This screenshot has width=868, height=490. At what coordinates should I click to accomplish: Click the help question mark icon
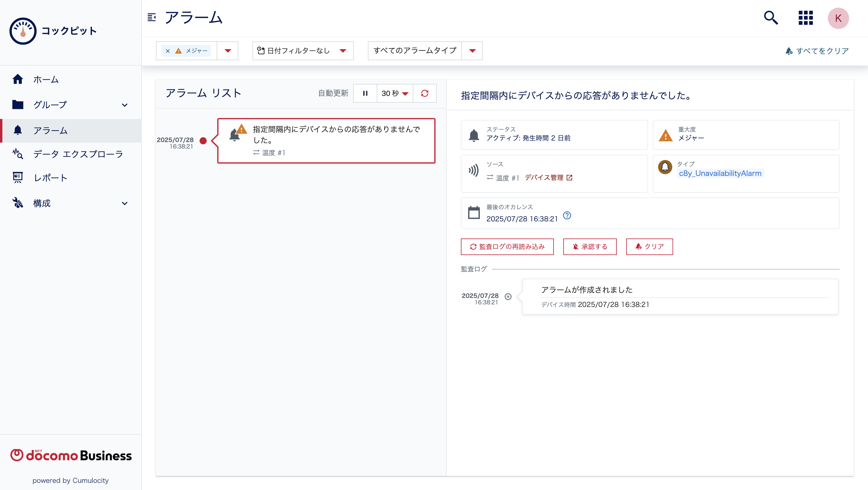click(x=567, y=215)
